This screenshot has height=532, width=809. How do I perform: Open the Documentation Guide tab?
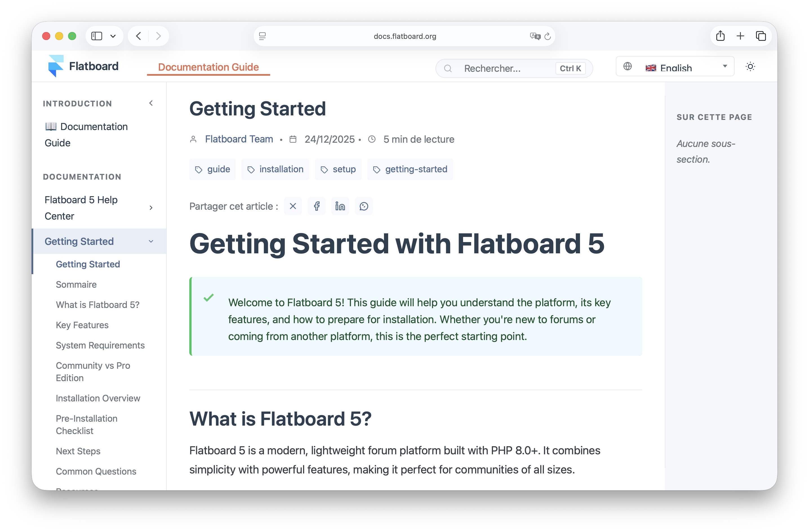[208, 67]
